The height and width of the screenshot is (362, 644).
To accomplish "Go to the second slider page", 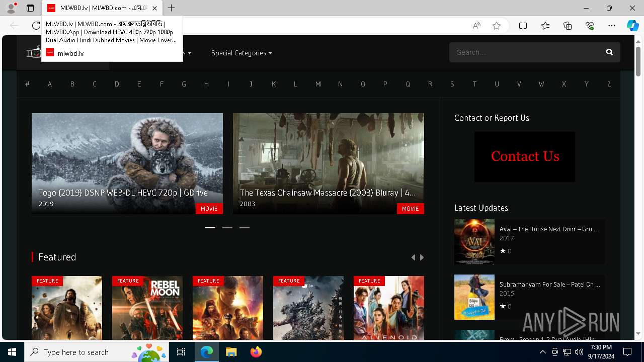I will pyautogui.click(x=227, y=227).
